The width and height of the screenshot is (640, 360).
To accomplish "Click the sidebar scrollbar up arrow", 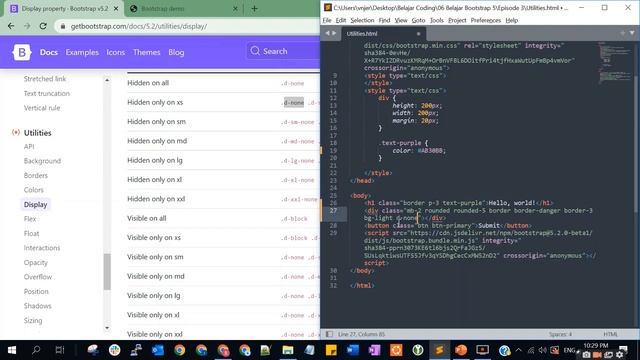I will (107, 80).
